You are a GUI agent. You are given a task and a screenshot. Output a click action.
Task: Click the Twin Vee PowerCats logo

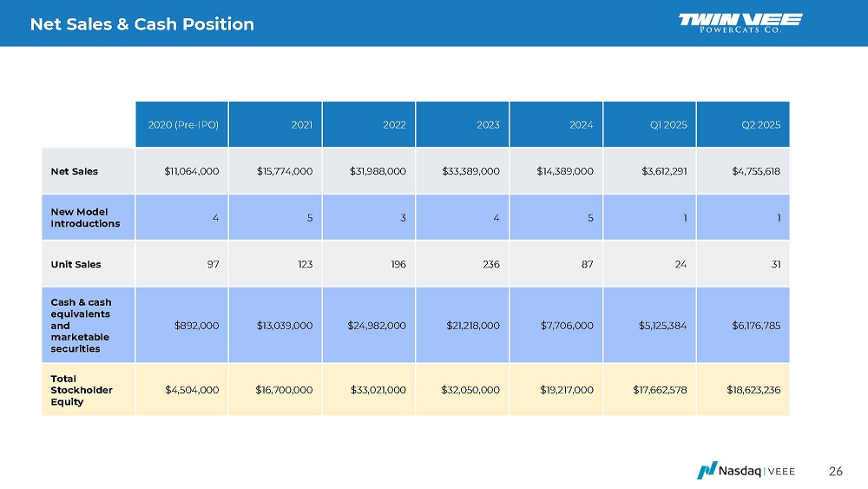[x=740, y=23]
